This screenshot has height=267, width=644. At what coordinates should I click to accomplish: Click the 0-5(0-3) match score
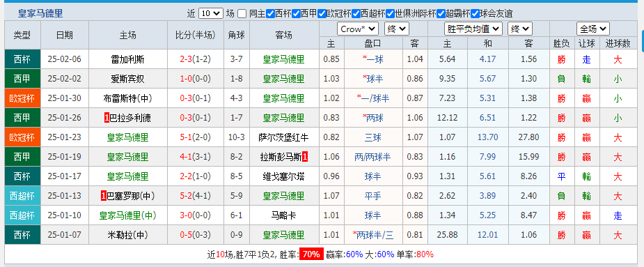click(196, 236)
